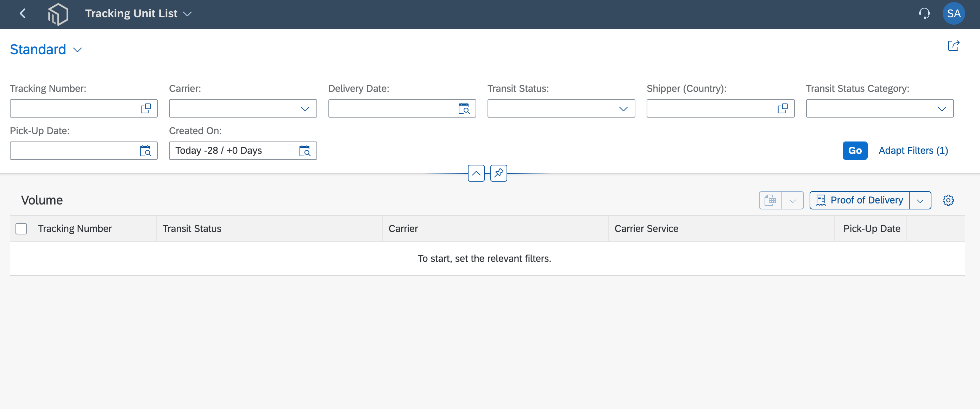Open Tracking Number value help icon
Screen dimensions: 980x409
(146, 109)
